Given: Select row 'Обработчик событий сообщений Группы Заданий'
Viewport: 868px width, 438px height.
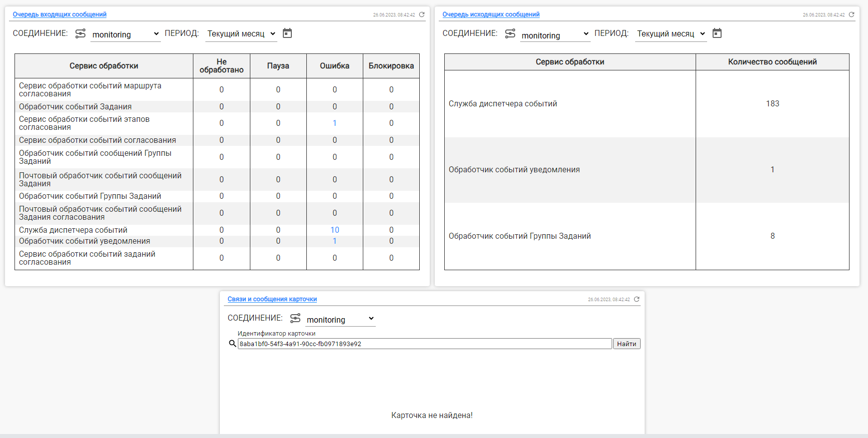Looking at the screenshot, I should pos(217,157).
